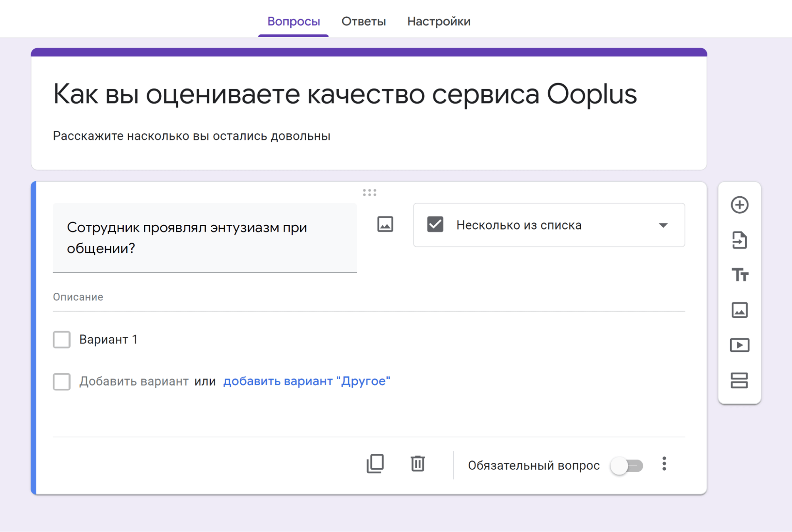Edit the form title 'Как вы оцениваете качество'
The image size is (792, 532).
coord(345,95)
